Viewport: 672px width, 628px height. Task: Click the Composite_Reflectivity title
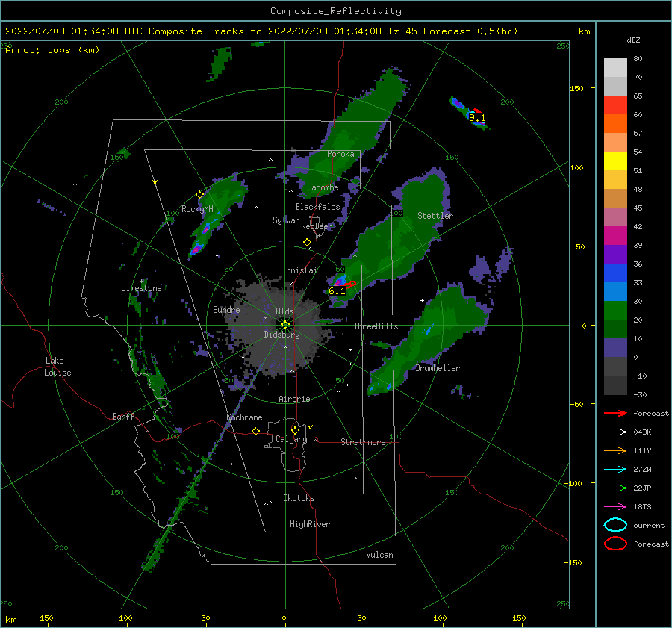coord(336,11)
